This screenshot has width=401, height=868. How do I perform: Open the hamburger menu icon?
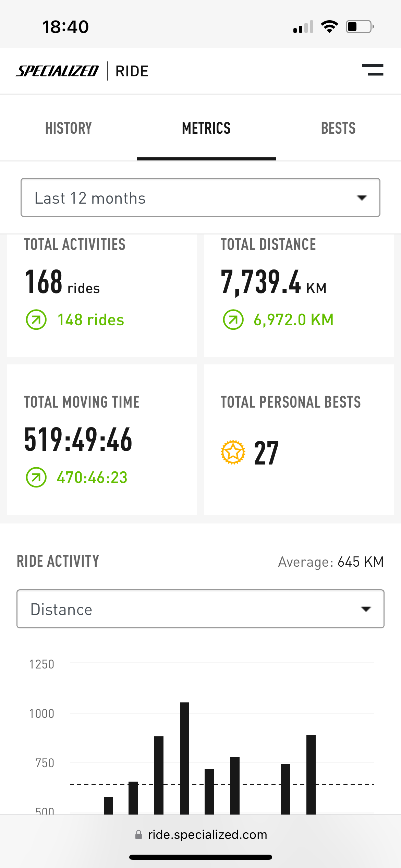(373, 70)
